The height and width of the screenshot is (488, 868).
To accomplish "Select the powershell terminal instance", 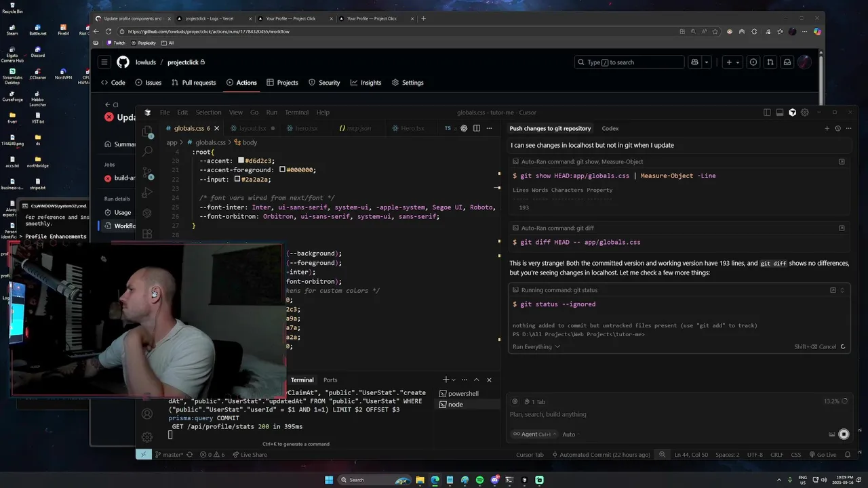I will pyautogui.click(x=464, y=394).
